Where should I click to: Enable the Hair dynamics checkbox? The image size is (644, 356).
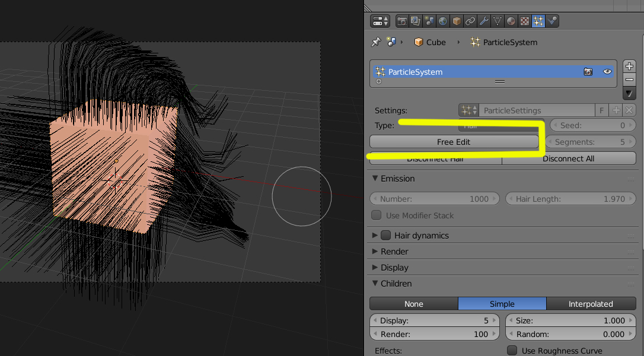[385, 236]
